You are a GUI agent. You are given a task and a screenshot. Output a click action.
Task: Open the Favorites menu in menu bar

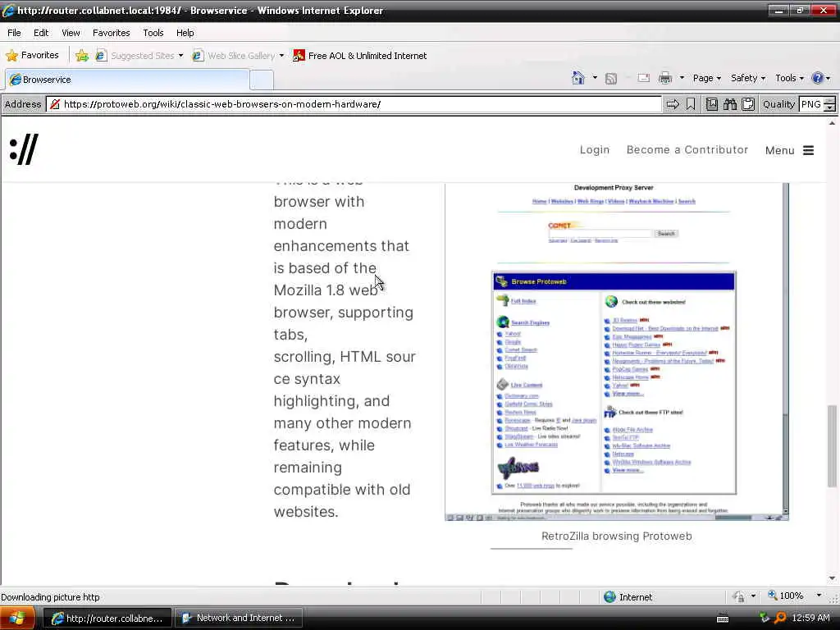(111, 33)
